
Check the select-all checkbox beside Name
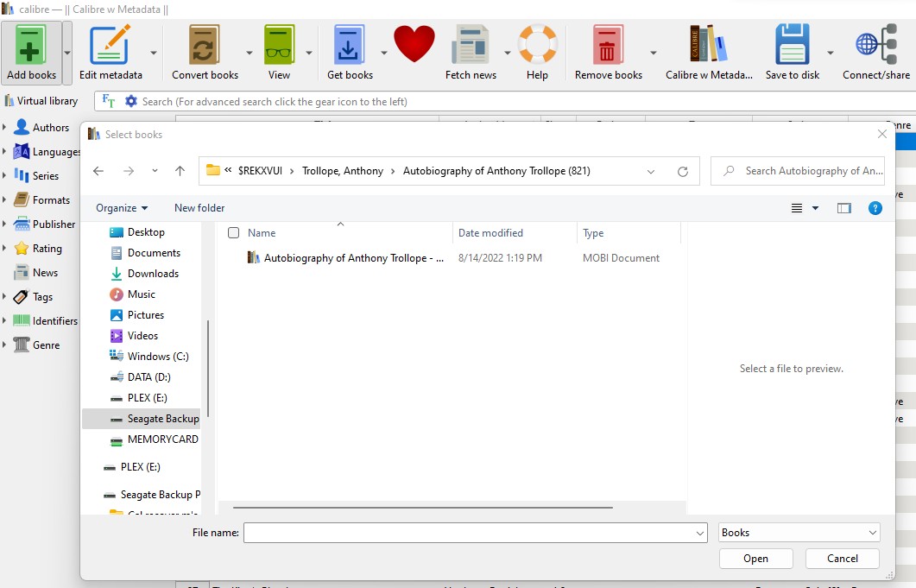point(234,232)
